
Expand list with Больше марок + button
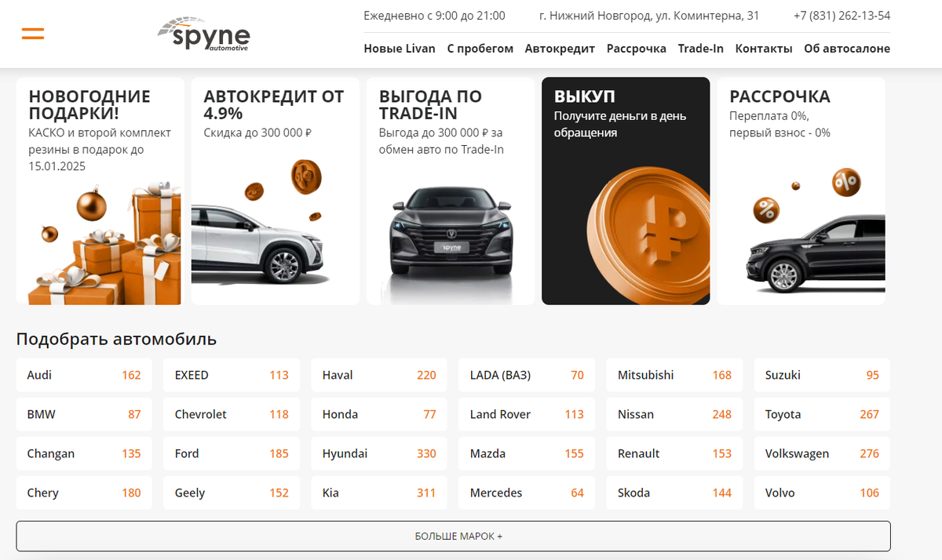click(454, 536)
